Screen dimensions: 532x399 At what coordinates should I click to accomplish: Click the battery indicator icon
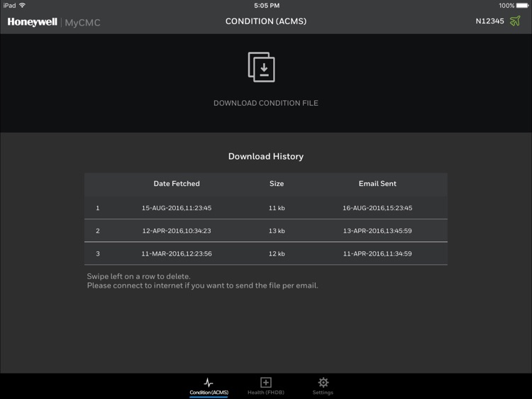523,6
